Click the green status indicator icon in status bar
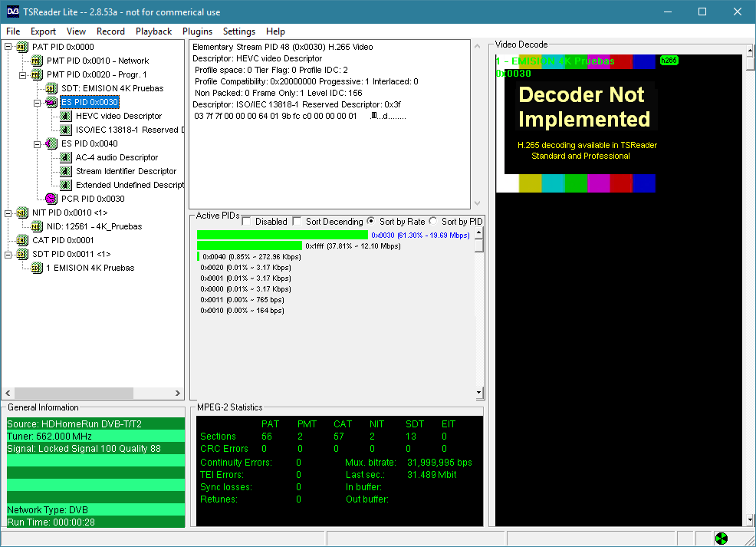Image resolution: width=756 pixels, height=547 pixels. click(x=721, y=539)
